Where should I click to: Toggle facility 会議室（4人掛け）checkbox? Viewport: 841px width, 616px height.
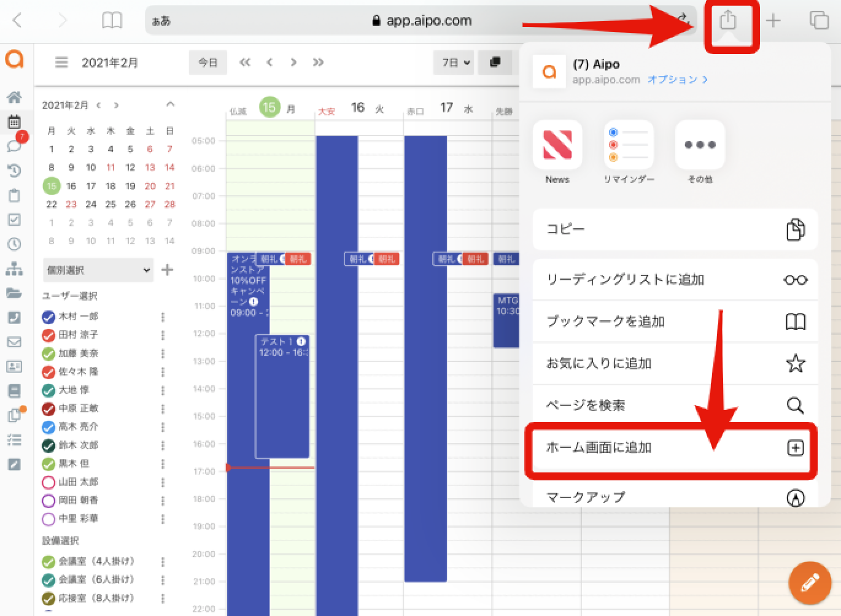click(x=48, y=562)
